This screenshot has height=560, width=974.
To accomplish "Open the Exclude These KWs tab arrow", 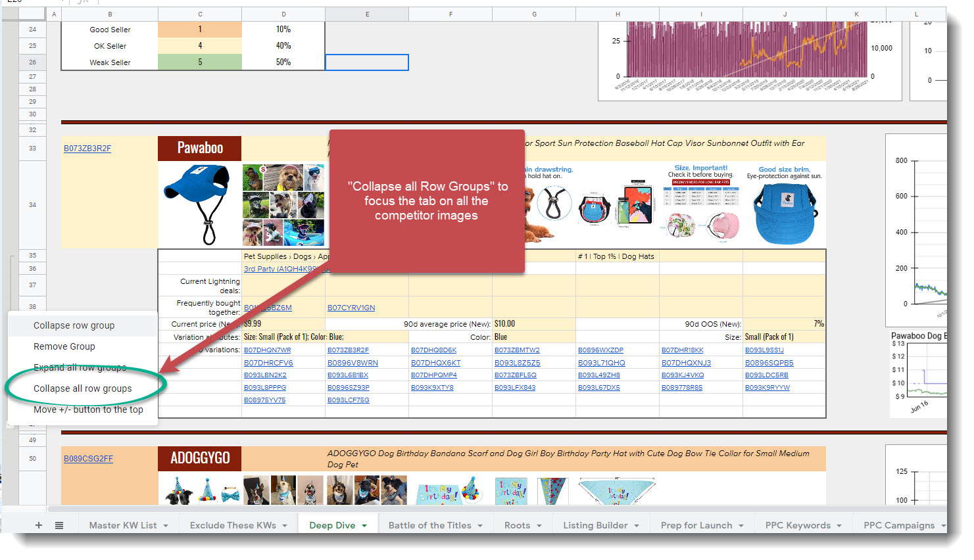I will pos(285,526).
